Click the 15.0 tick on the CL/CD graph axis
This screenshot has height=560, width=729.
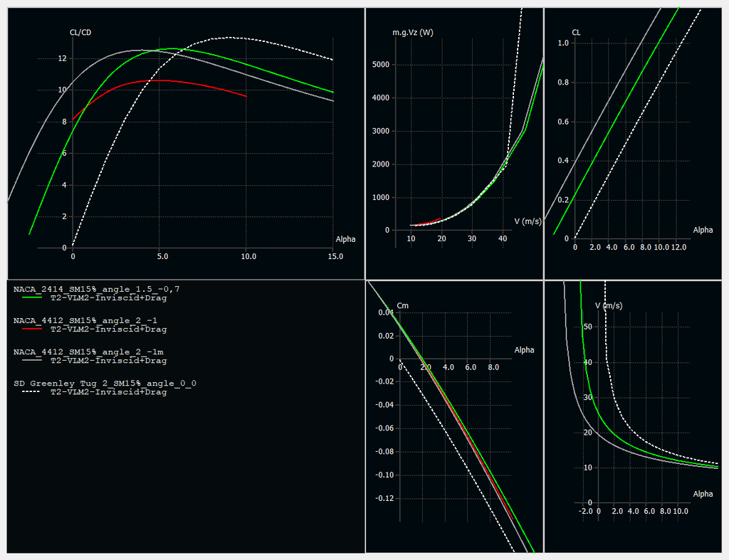[x=333, y=256]
